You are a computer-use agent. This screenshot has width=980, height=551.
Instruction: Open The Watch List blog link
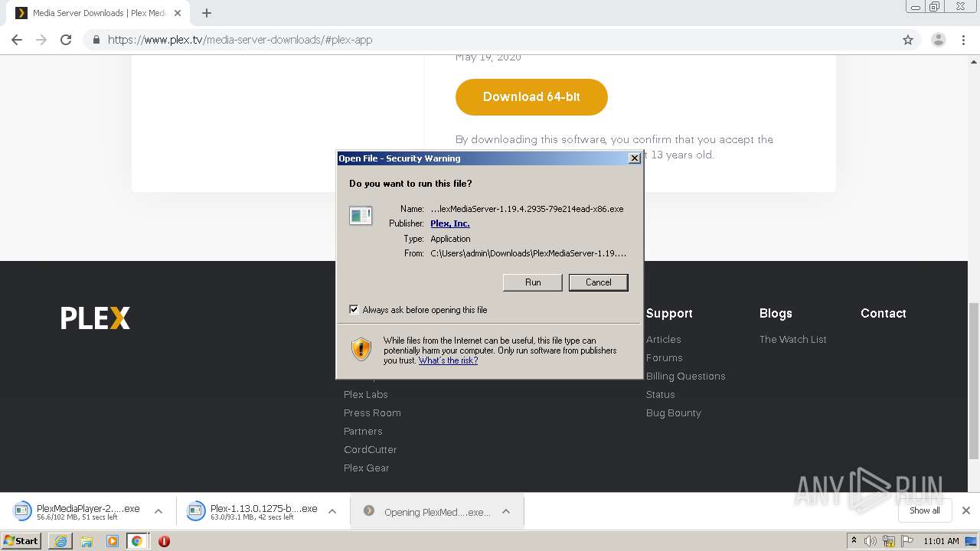pos(793,339)
